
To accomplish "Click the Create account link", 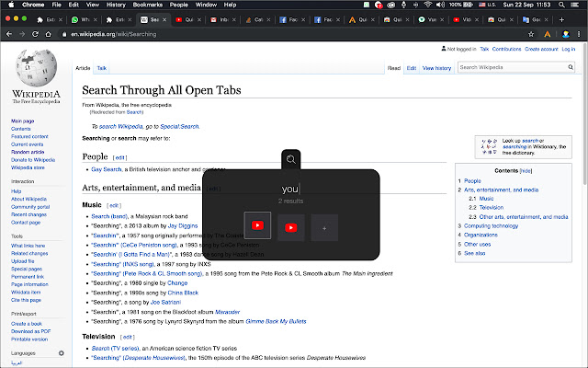I will tap(540, 49).
